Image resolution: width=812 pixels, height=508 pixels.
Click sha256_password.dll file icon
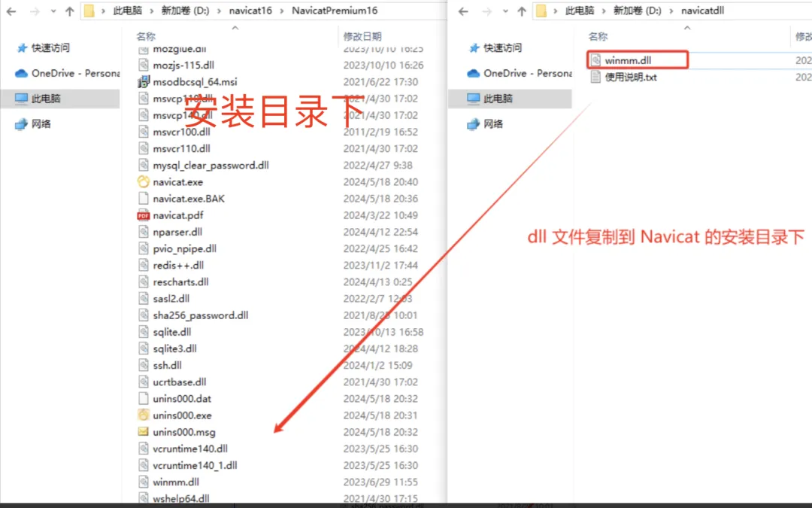pyautogui.click(x=144, y=315)
